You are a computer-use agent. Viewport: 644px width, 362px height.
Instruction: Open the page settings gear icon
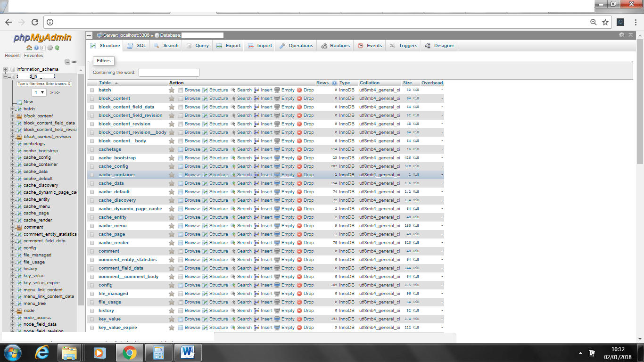[621, 35]
